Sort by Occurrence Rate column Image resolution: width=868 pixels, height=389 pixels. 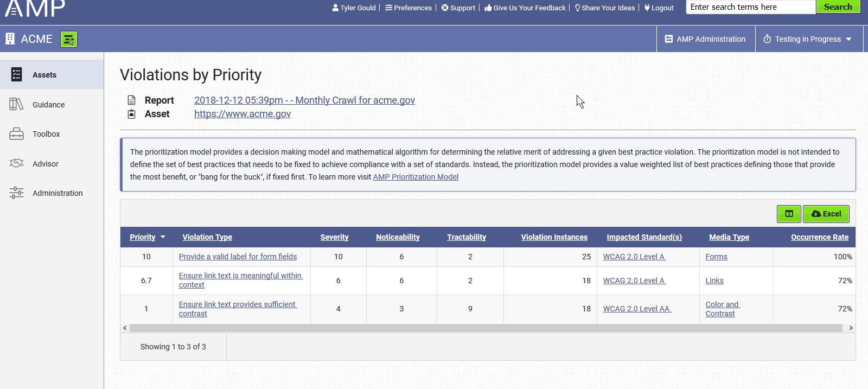pyautogui.click(x=820, y=237)
